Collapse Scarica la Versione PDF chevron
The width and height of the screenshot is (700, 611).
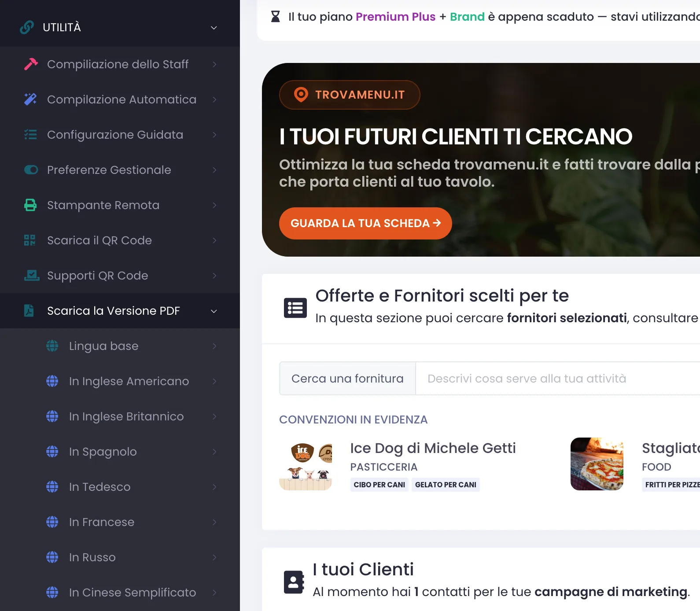point(214,311)
